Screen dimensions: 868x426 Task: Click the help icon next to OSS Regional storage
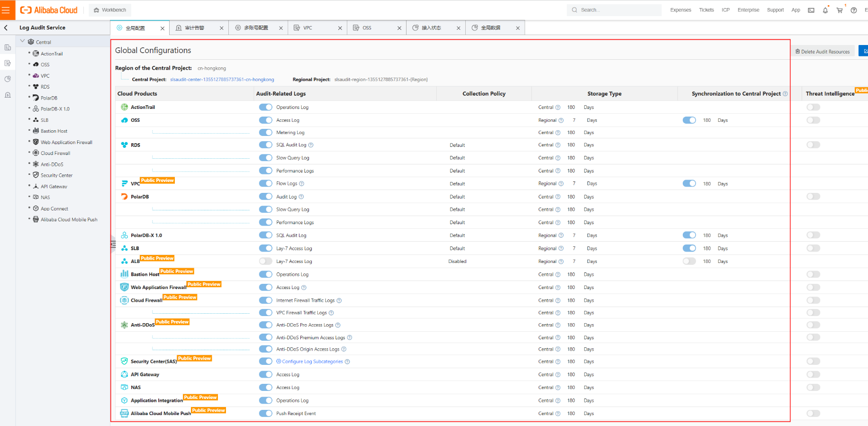click(561, 120)
